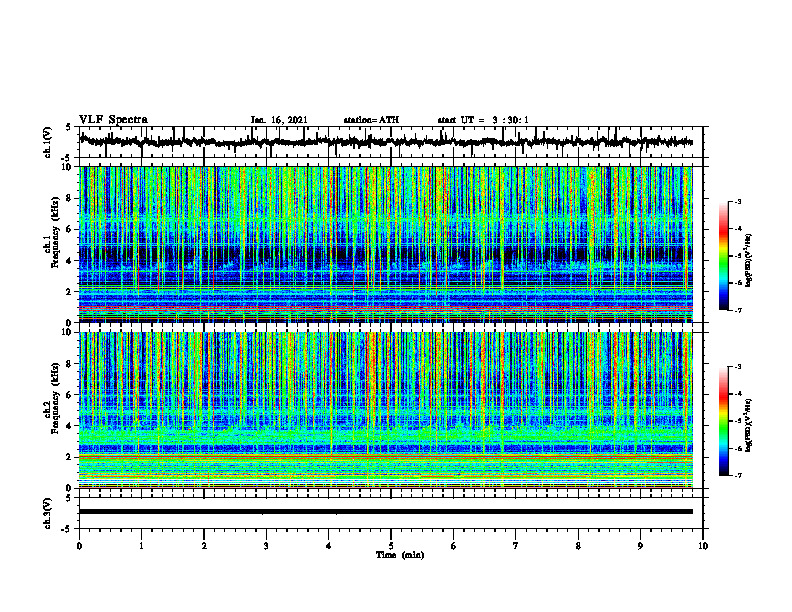Click time axis tick label "8"
Screen dimensions: 792x612
point(578,546)
